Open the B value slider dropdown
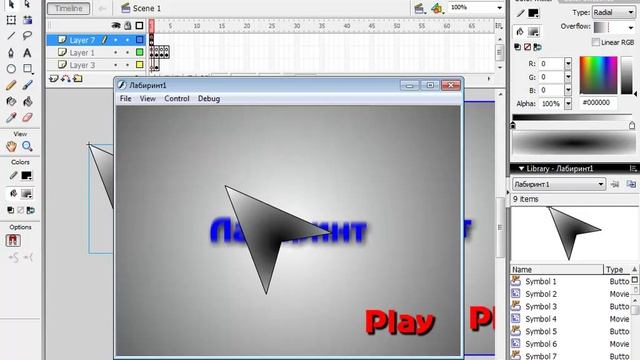The height and width of the screenshot is (360, 640). point(568,90)
